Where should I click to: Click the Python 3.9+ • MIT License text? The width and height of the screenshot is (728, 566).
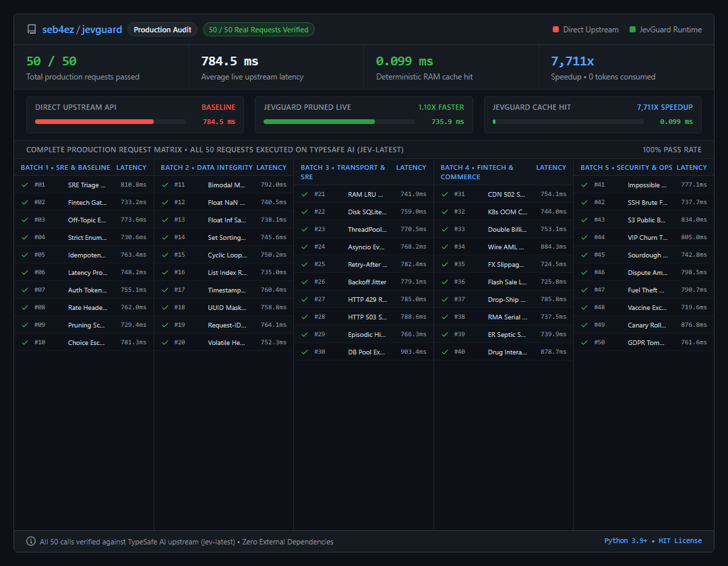653,541
